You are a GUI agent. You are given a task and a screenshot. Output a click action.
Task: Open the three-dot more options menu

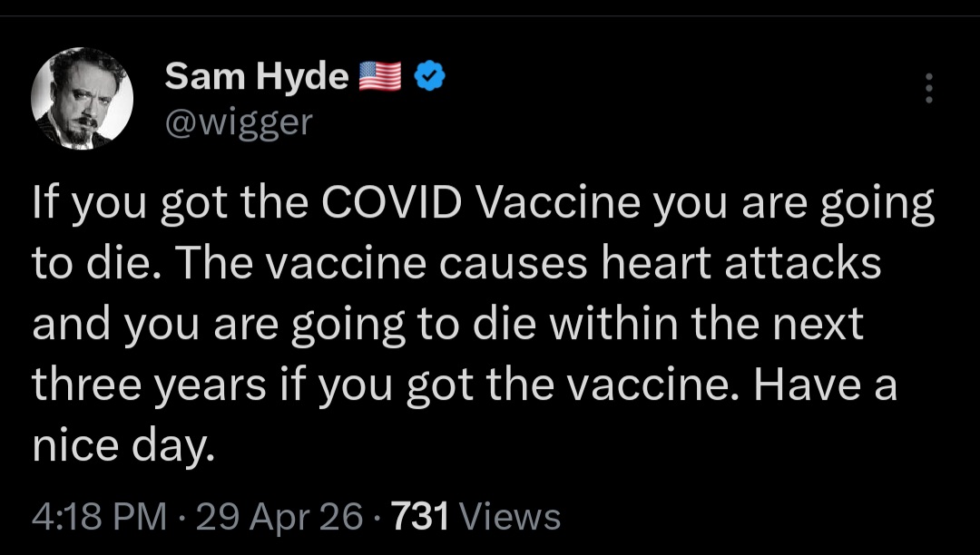[929, 88]
